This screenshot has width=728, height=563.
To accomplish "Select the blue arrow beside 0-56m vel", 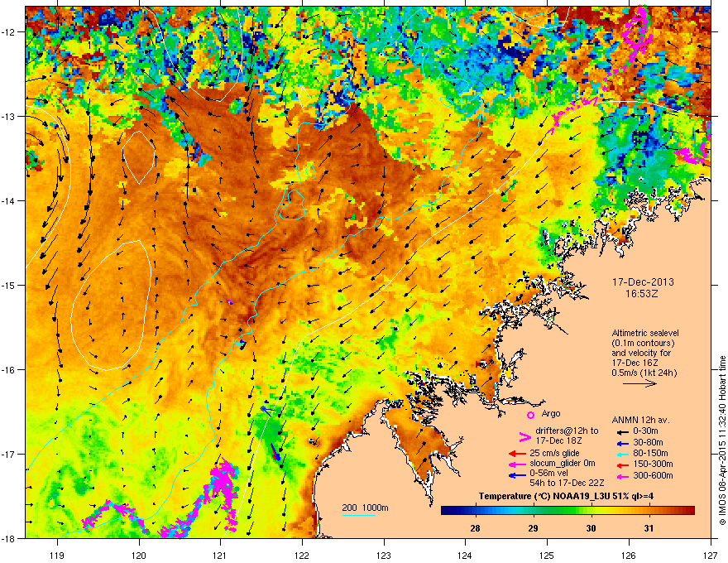I will [x=517, y=475].
